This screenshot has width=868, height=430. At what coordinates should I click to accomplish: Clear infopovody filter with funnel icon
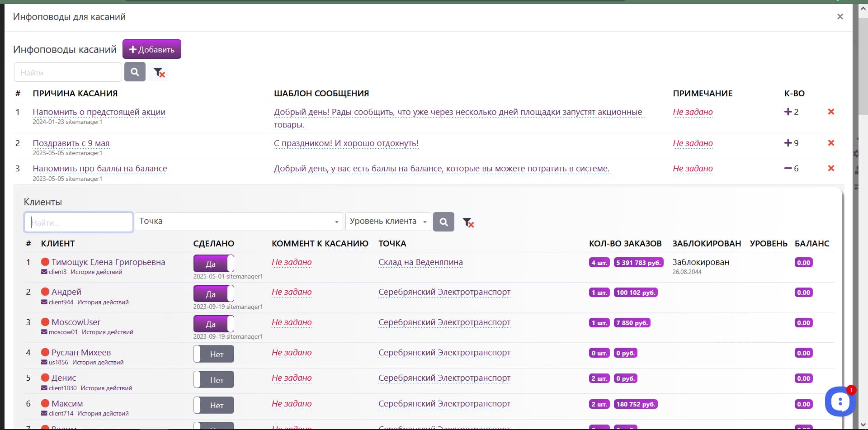pos(159,72)
